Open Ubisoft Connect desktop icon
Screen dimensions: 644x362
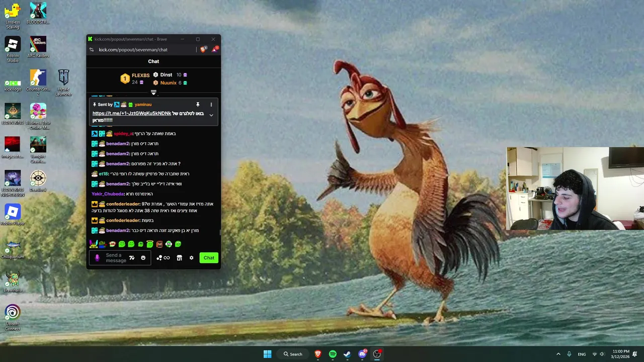(x=13, y=318)
